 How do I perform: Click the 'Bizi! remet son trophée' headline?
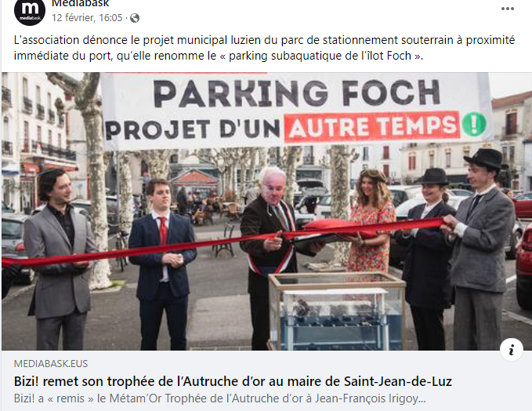[233, 381]
